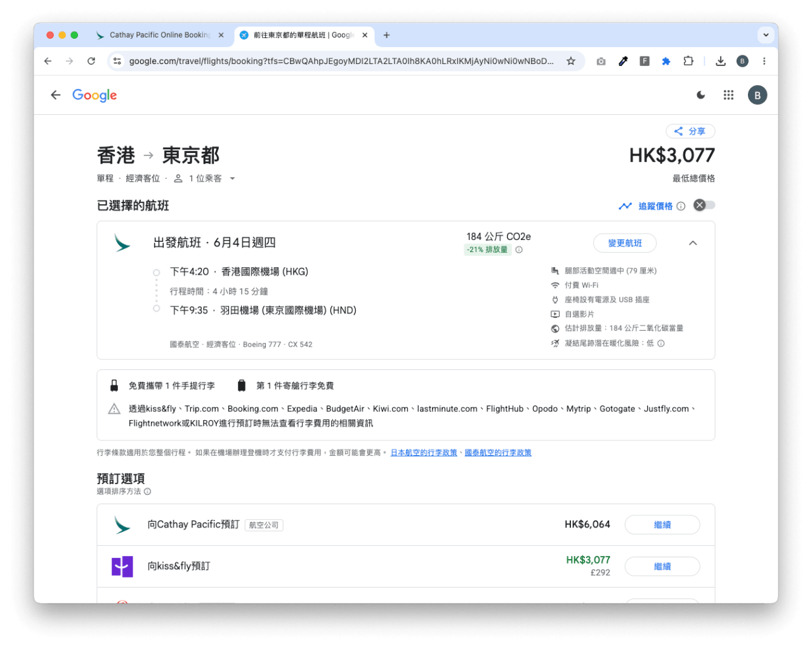Open the 日本航空的行李政策 link
The height and width of the screenshot is (648, 812).
[x=424, y=453]
